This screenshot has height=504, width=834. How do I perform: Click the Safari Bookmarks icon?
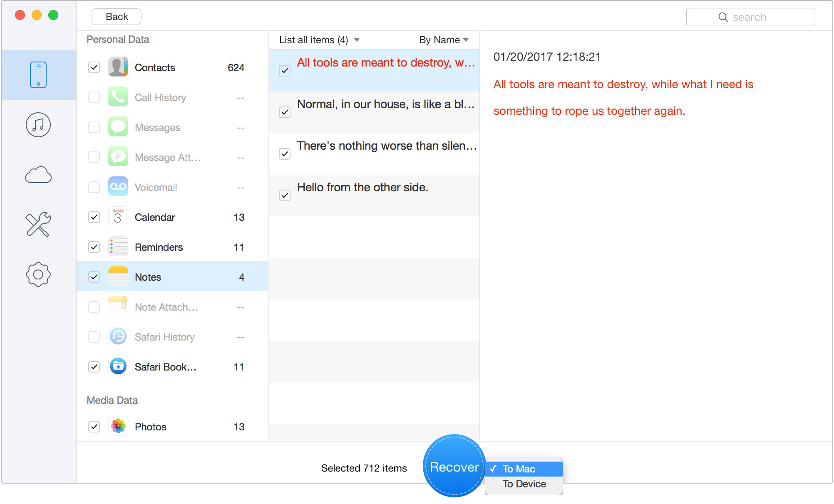[x=118, y=367]
